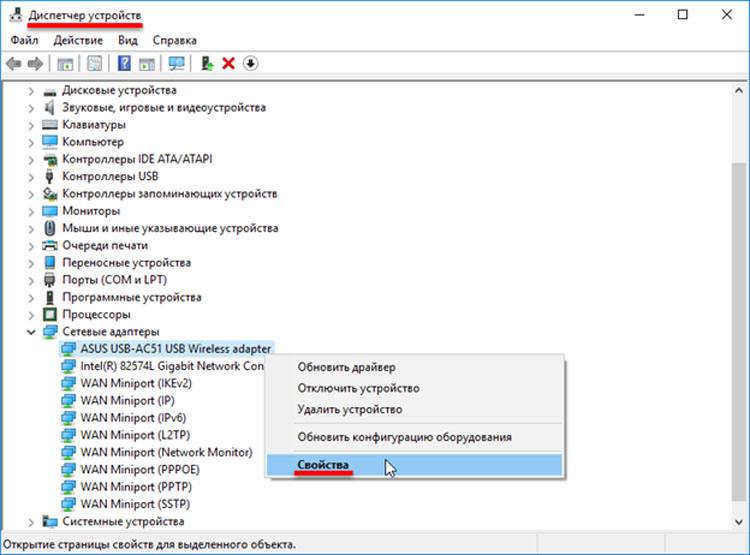
Task: Expand Контроллеры USB node
Action: (x=31, y=177)
